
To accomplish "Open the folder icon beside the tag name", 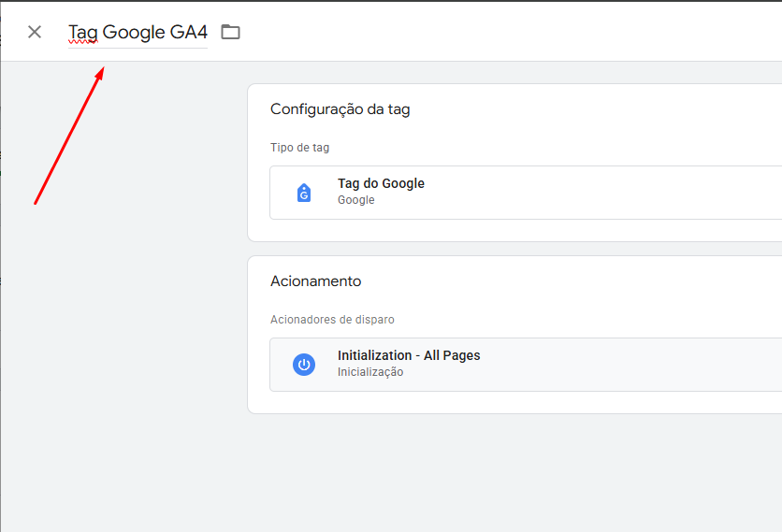I will [230, 32].
